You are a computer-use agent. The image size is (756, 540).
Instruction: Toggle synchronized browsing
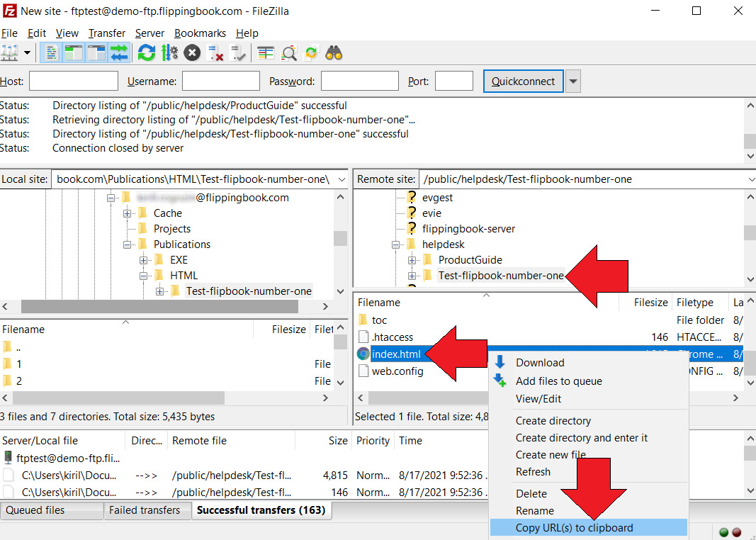[312, 53]
